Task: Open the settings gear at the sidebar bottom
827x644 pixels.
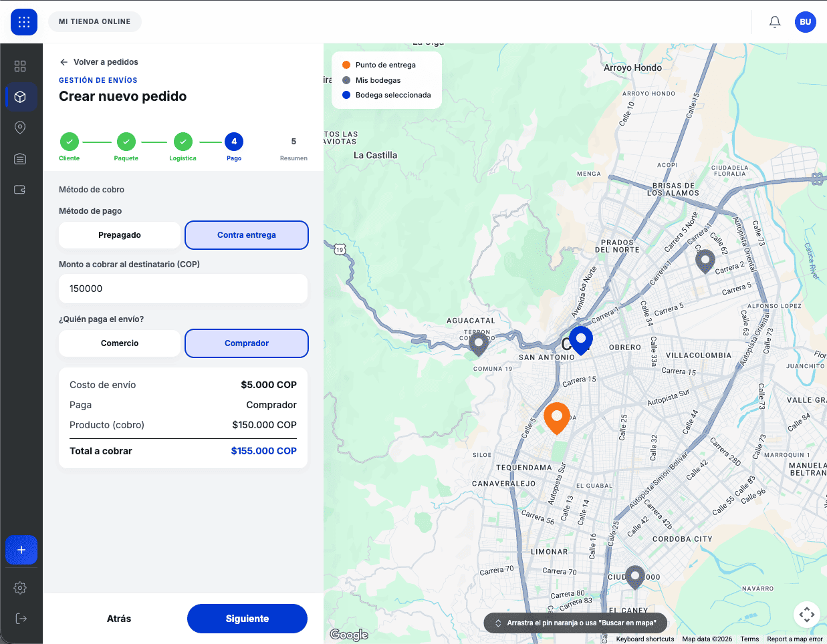Action: (20, 588)
